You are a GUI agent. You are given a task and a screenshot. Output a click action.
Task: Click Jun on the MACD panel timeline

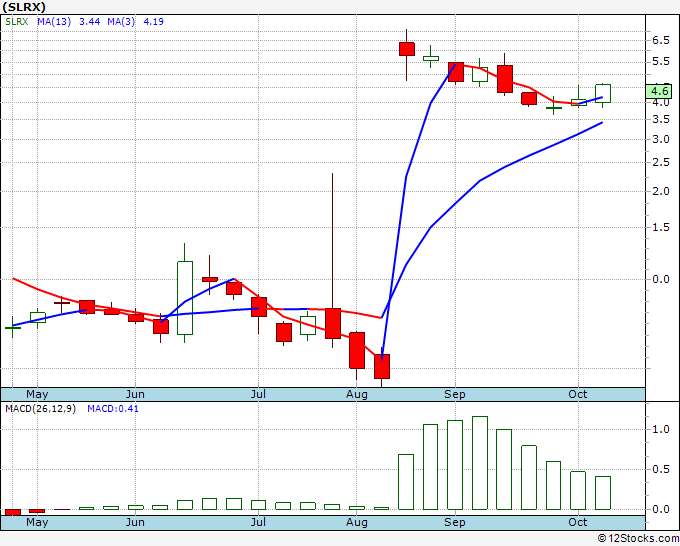(x=135, y=522)
